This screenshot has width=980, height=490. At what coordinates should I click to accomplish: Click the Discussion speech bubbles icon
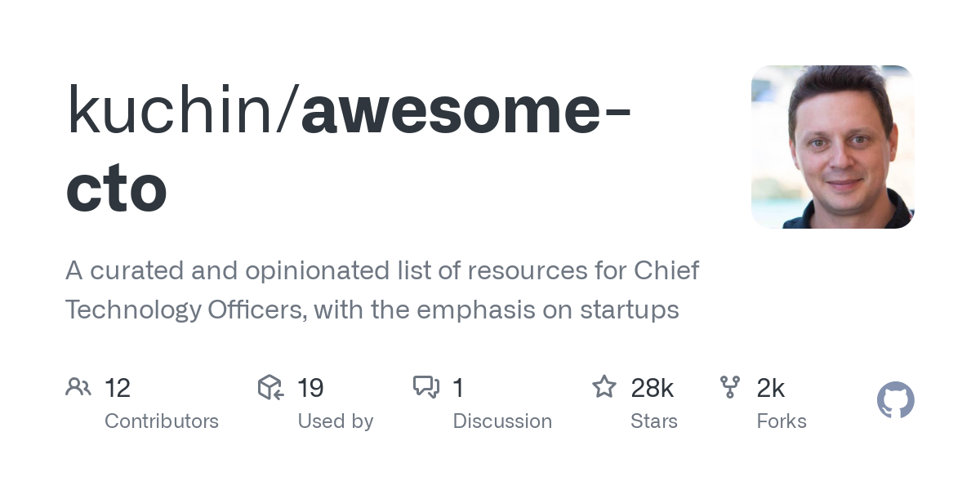coord(426,387)
